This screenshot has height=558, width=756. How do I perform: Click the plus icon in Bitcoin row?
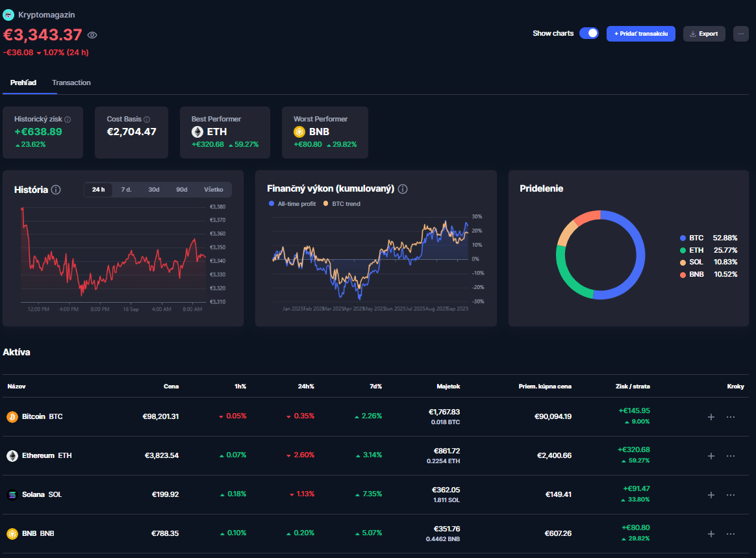(711, 417)
